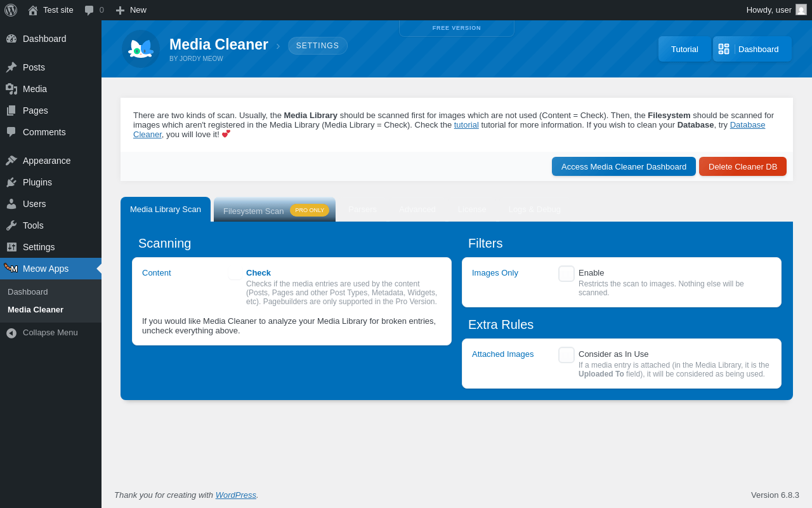Image resolution: width=812 pixels, height=508 pixels.
Task: Open the Parsers tab
Action: click(362, 210)
